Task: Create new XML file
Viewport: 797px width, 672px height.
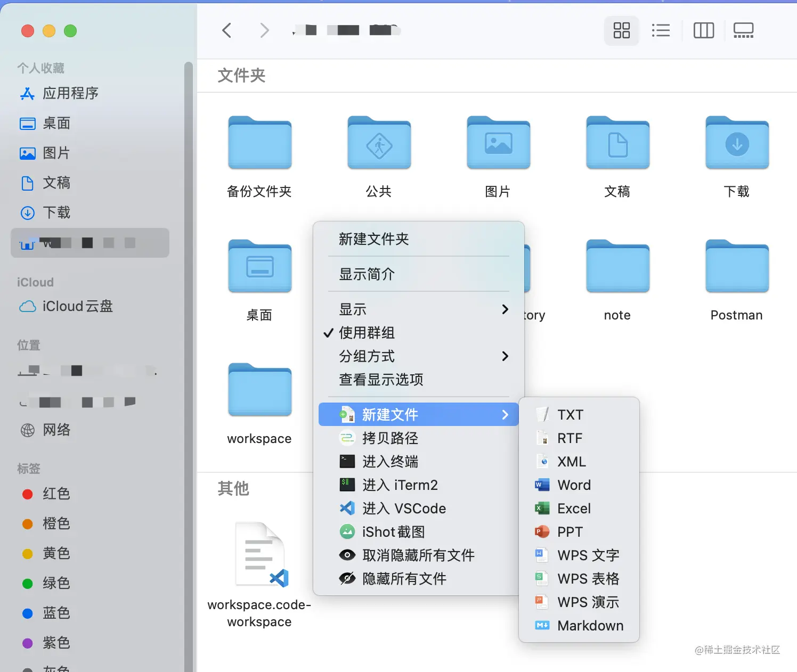Action: [579, 462]
